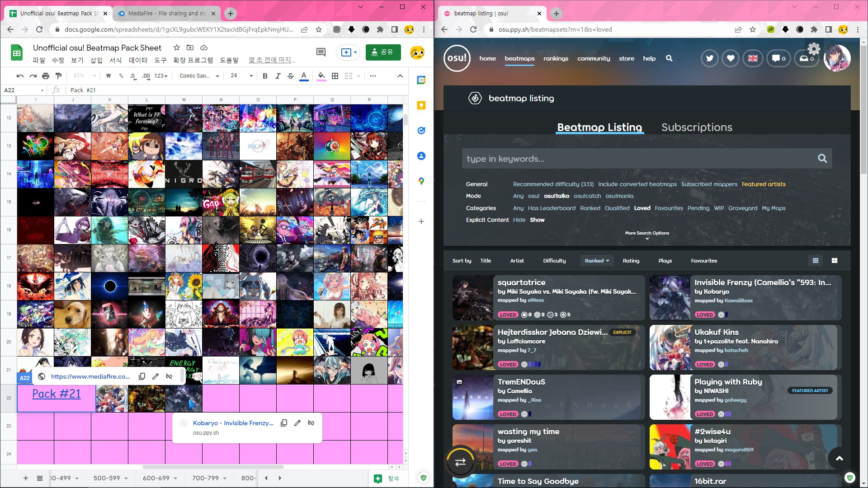Viewport: 868px width, 488px height.
Task: Expand More Search Options
Action: click(x=647, y=235)
